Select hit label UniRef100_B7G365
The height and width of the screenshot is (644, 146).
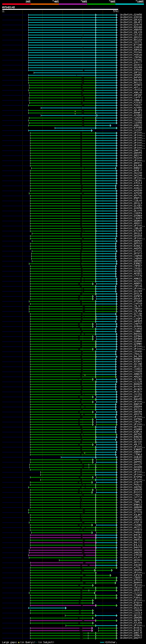[131, 231]
